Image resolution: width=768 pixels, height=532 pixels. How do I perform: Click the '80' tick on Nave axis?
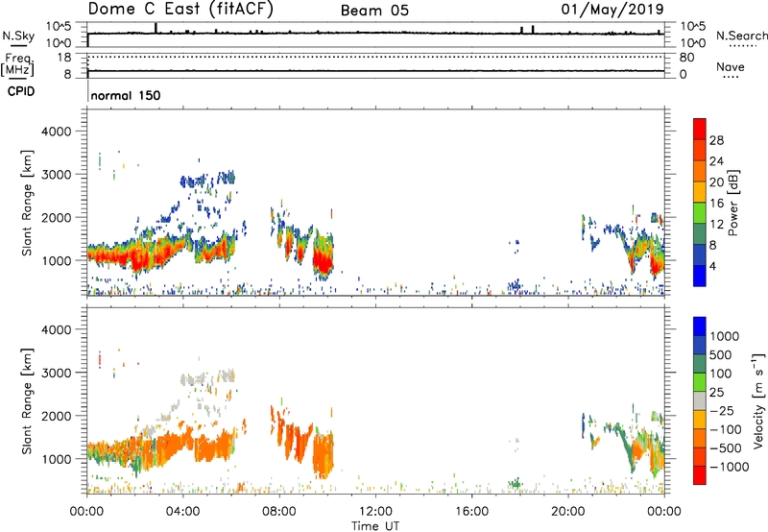686,58
